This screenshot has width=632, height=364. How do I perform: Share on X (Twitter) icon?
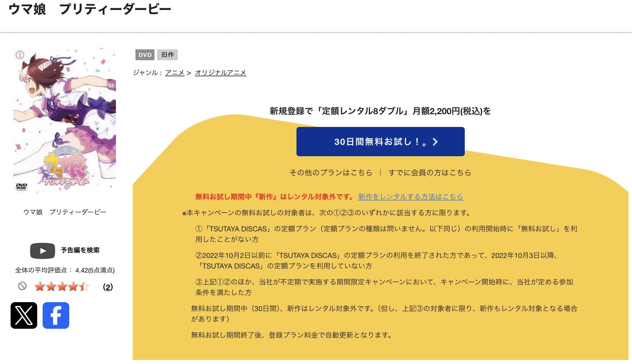click(24, 315)
